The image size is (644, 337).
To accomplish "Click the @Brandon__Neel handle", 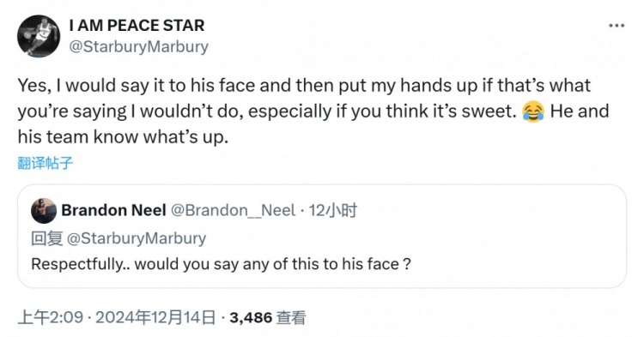I will 233,210.
